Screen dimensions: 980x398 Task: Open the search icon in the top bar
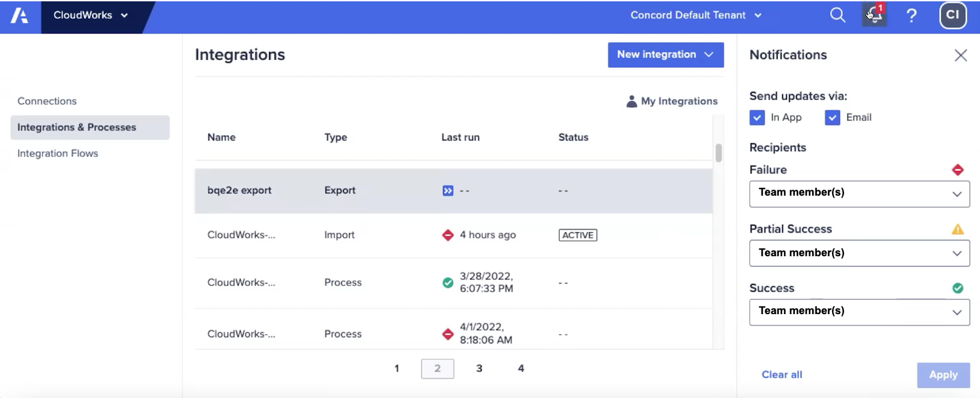pyautogui.click(x=837, y=15)
